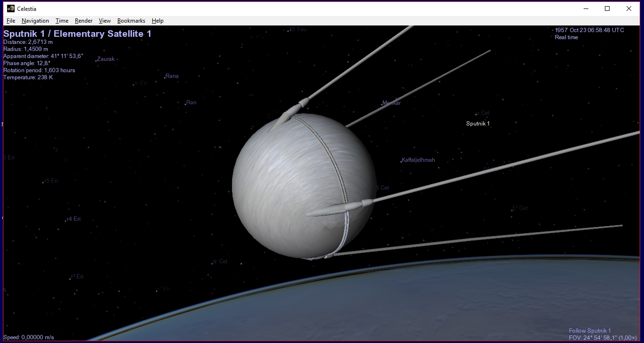Click the Ran star label
Viewport: 644px width, 343px height.
[191, 102]
